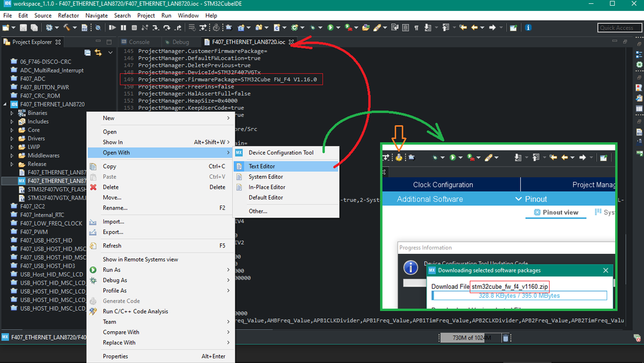Open the Refactor menu

pyautogui.click(x=68, y=16)
